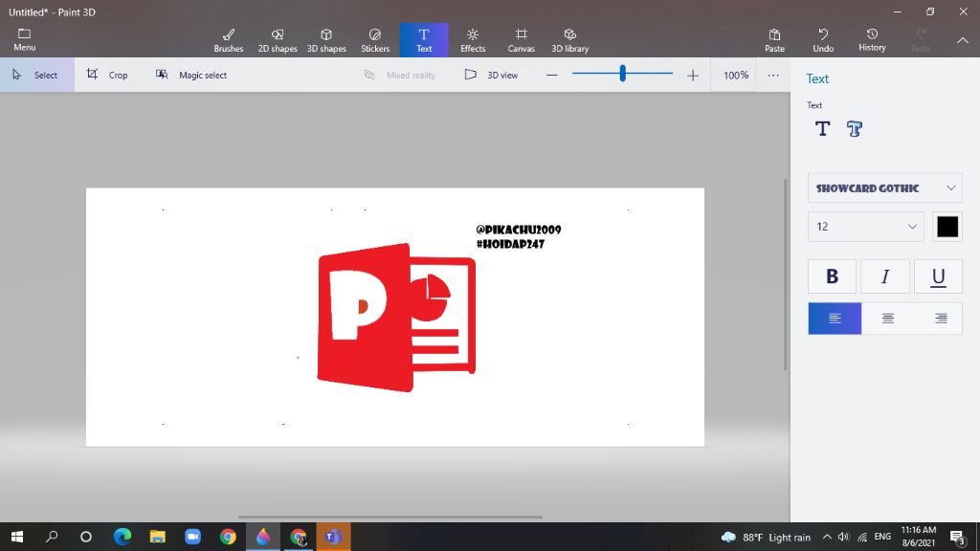This screenshot has height=551, width=980.
Task: Activate Magic select
Action: [191, 75]
